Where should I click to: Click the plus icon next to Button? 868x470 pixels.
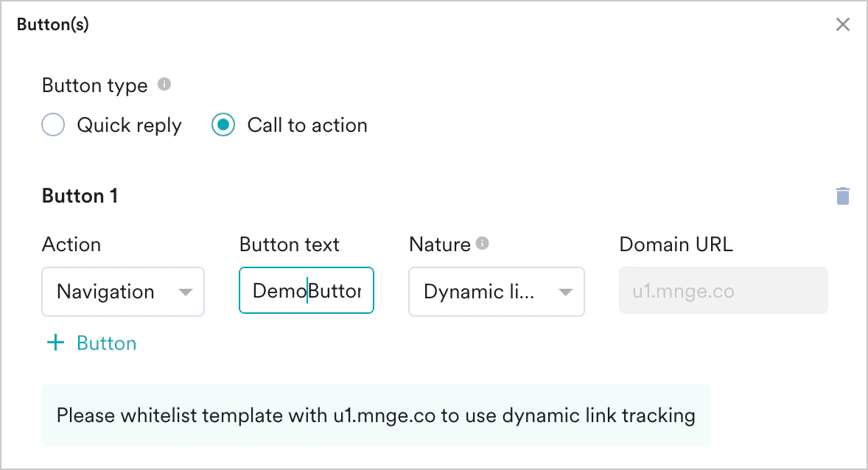click(55, 343)
